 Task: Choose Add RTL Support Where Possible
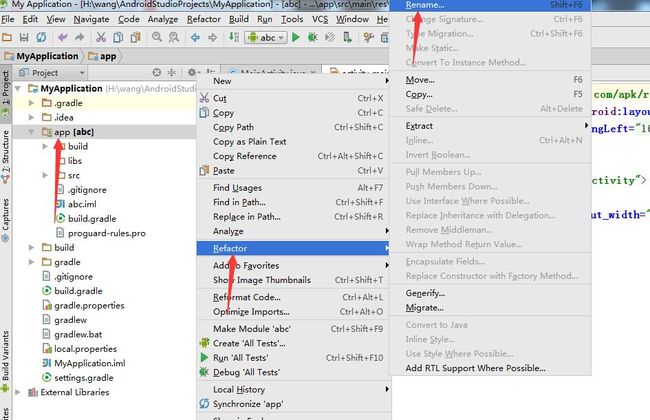click(x=490, y=368)
